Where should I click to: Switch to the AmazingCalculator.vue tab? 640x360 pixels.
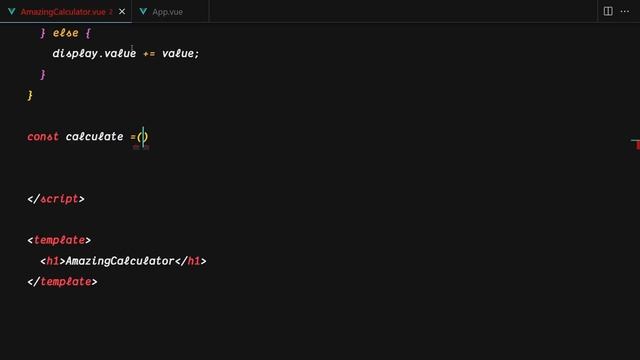[x=66, y=12]
